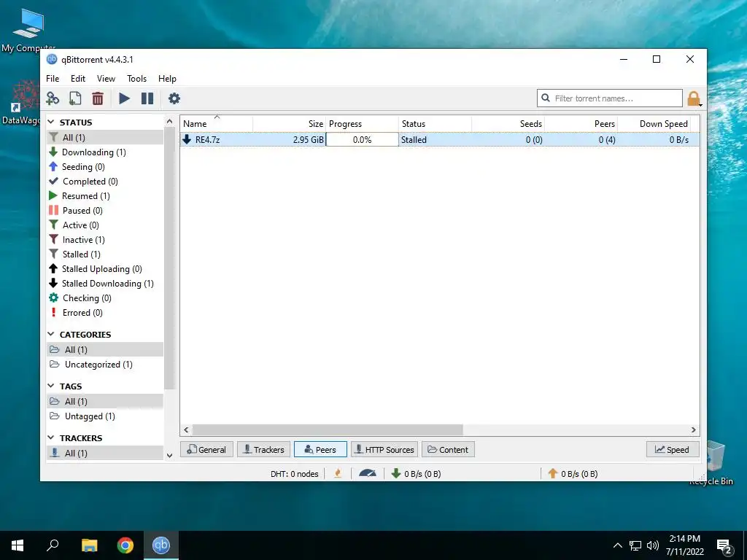Collapse the TRACKERS section

(51, 438)
